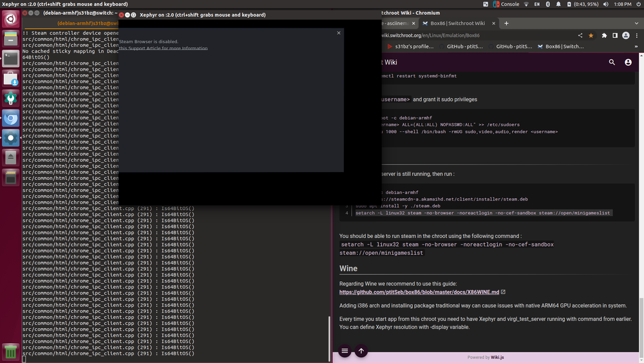The height and width of the screenshot is (363, 644).
Task: Click the page share icon
Action: (x=580, y=35)
